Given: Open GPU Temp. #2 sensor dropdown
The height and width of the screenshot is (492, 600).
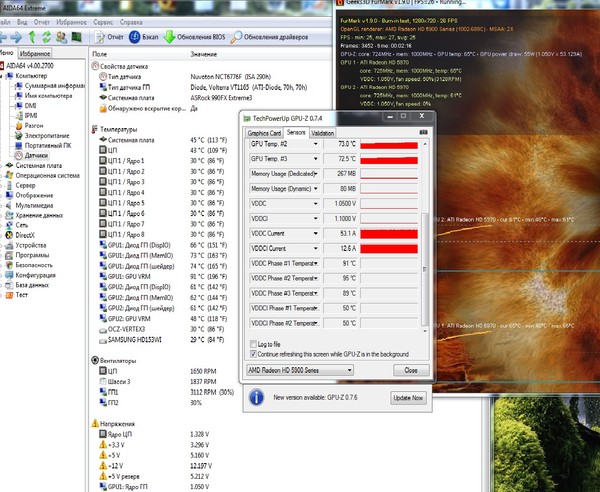Looking at the screenshot, I should [316, 144].
